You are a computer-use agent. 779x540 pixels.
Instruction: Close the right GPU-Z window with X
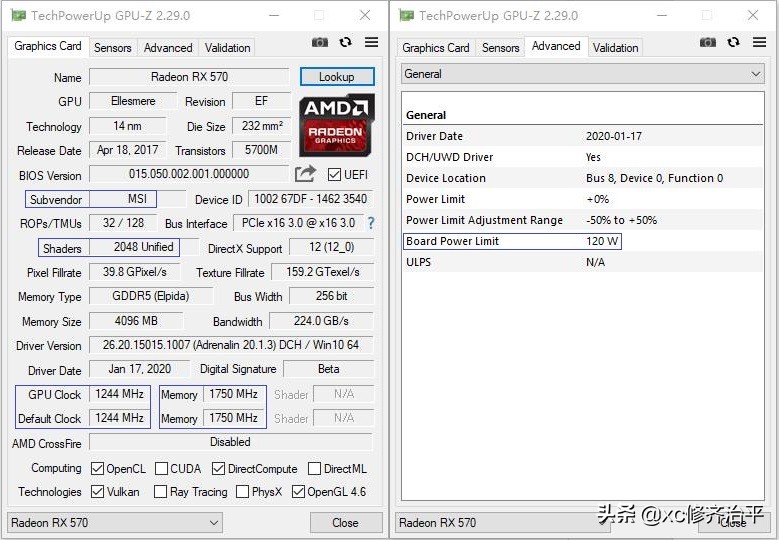pos(753,15)
